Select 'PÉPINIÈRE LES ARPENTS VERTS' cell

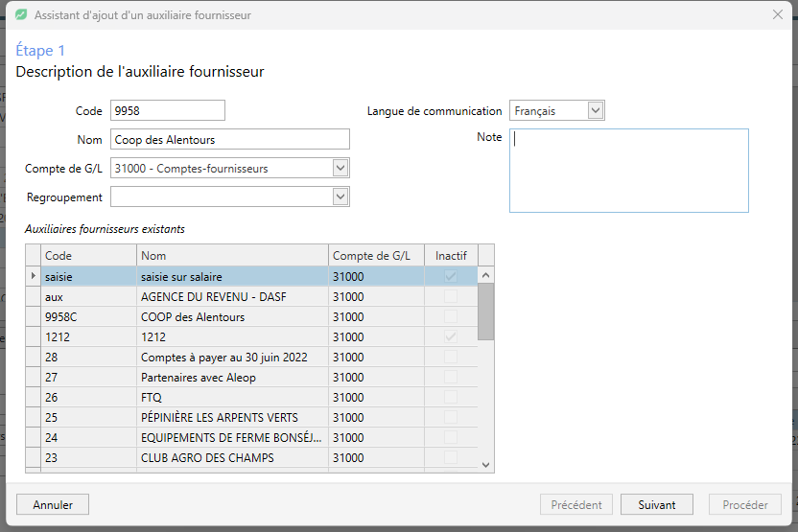[232, 417]
